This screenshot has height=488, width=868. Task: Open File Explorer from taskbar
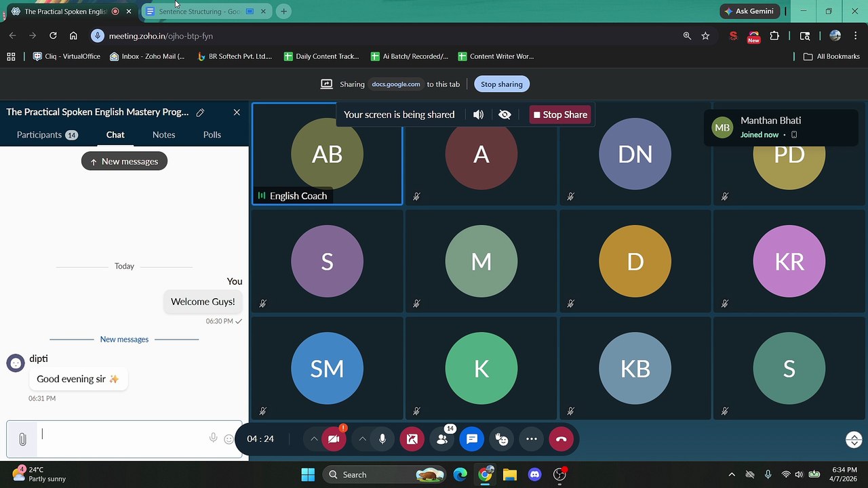(509, 474)
